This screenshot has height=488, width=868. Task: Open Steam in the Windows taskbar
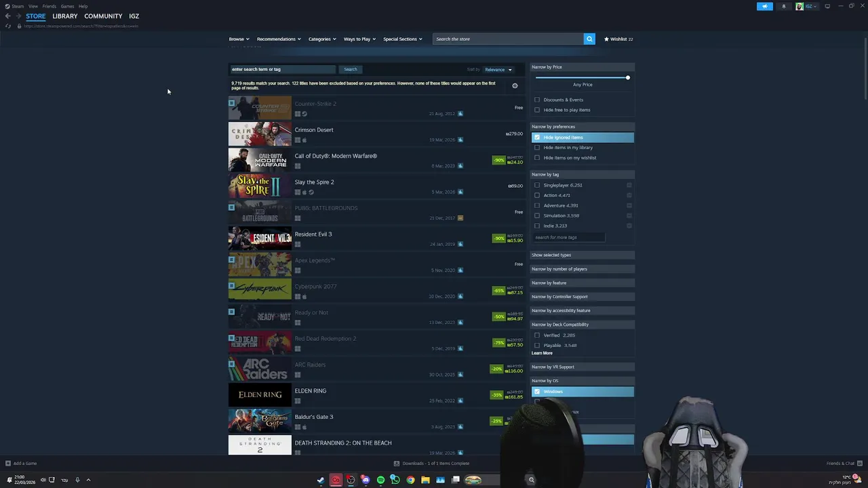pos(321,480)
